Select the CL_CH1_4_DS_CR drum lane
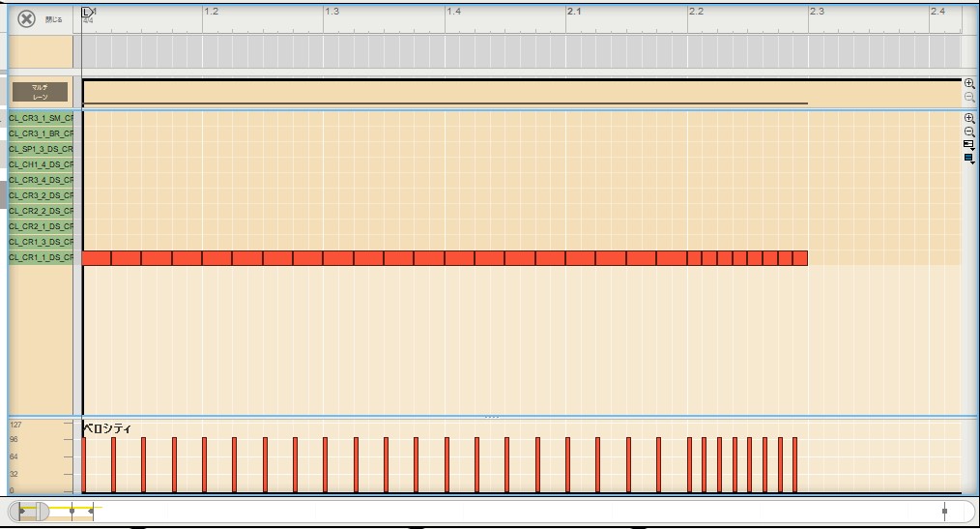 coord(41,164)
